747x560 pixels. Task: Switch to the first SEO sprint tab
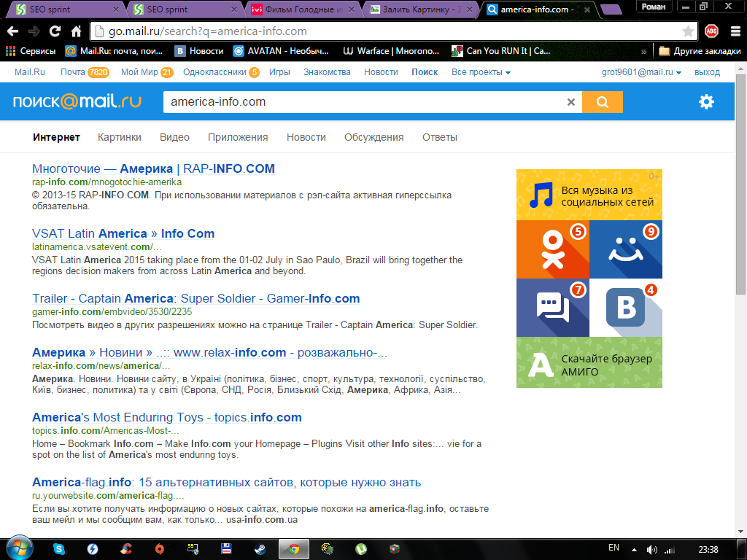pyautogui.click(x=66, y=9)
